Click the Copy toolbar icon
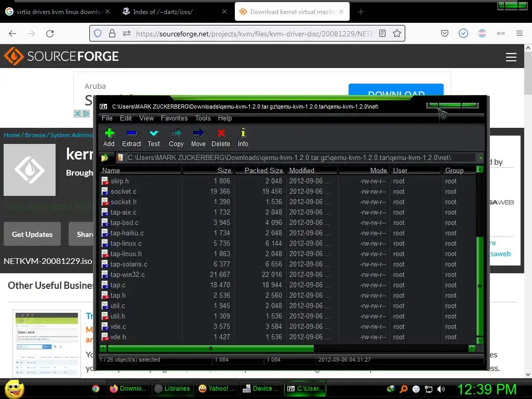The image size is (532, 399). [x=176, y=137]
